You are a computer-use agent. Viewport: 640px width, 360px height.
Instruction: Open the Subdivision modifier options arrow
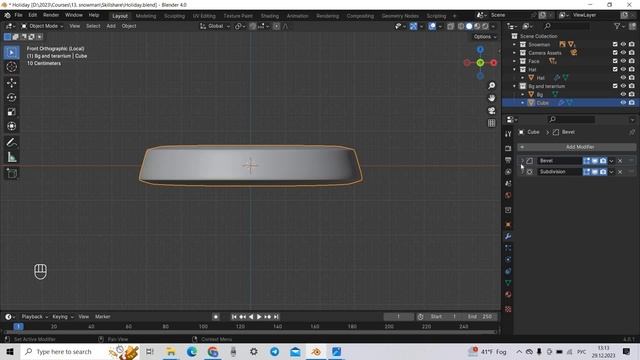pos(611,172)
